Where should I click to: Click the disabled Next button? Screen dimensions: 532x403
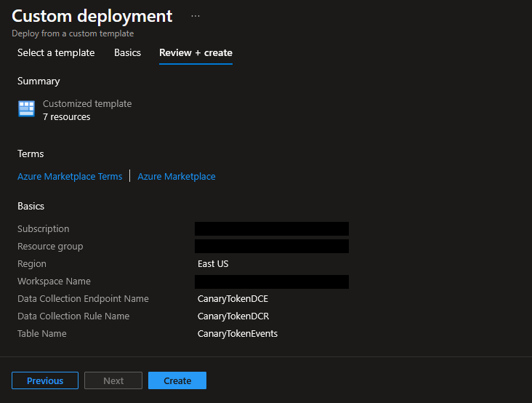tap(113, 380)
